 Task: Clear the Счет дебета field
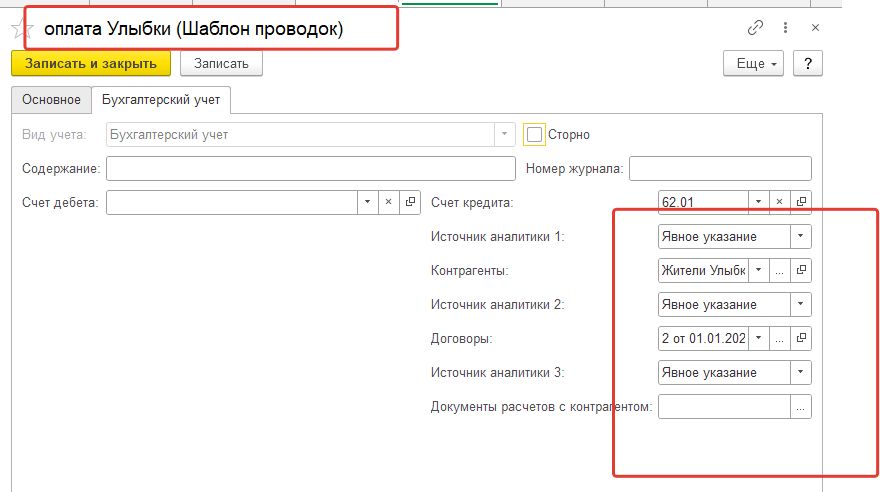point(388,202)
